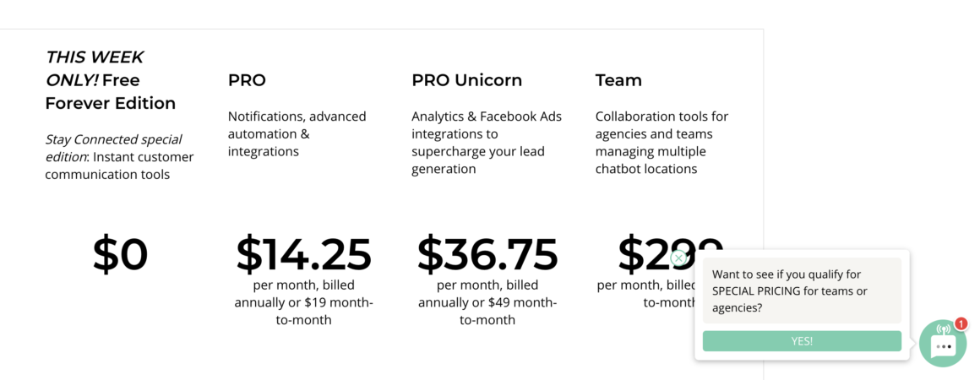Click the red notification badge showing 1

pyautogui.click(x=961, y=323)
